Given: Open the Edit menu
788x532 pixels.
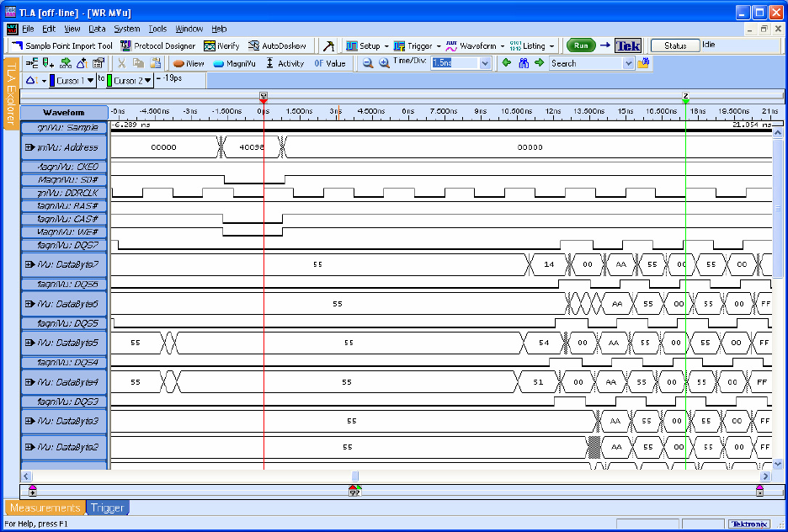Looking at the screenshot, I should point(49,29).
